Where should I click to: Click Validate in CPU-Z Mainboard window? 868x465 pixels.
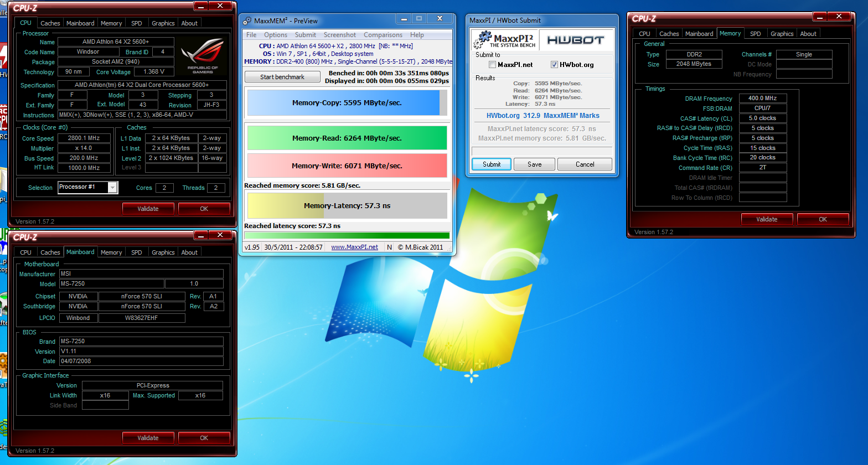pos(148,438)
